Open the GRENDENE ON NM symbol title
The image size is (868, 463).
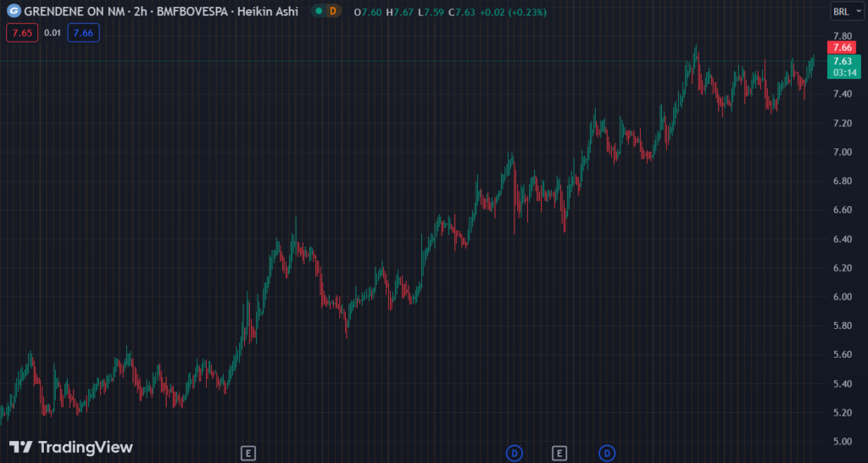(x=73, y=11)
